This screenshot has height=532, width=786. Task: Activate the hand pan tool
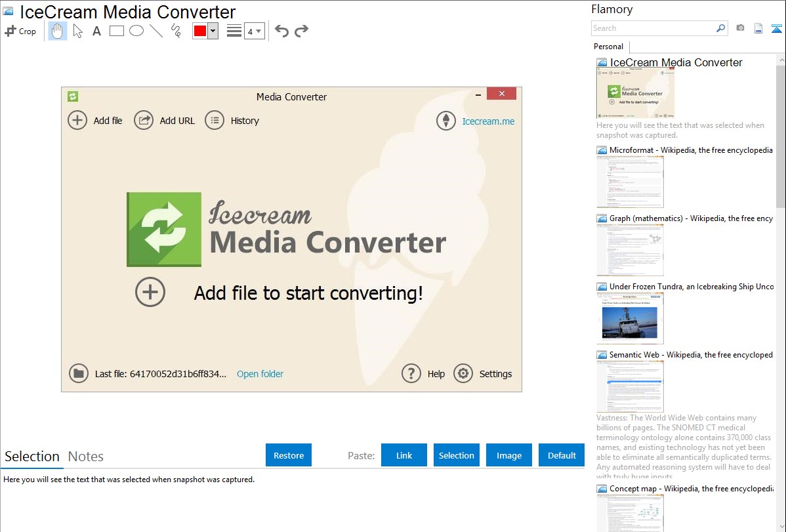pos(57,31)
